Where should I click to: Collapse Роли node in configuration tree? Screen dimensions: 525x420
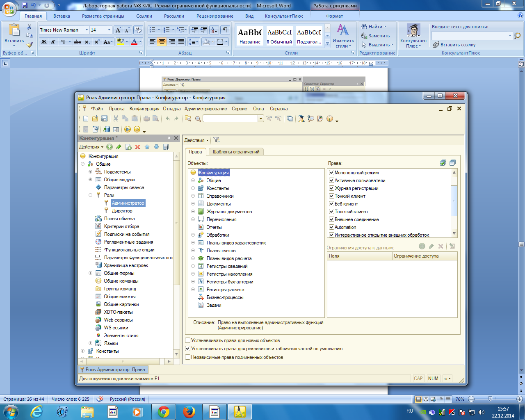tap(91, 195)
